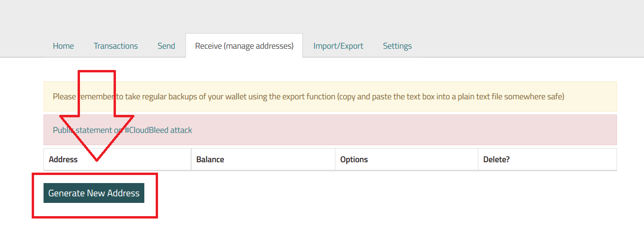This screenshot has height=245, width=644.
Task: Click the Balance column header
Action: pos(210,159)
